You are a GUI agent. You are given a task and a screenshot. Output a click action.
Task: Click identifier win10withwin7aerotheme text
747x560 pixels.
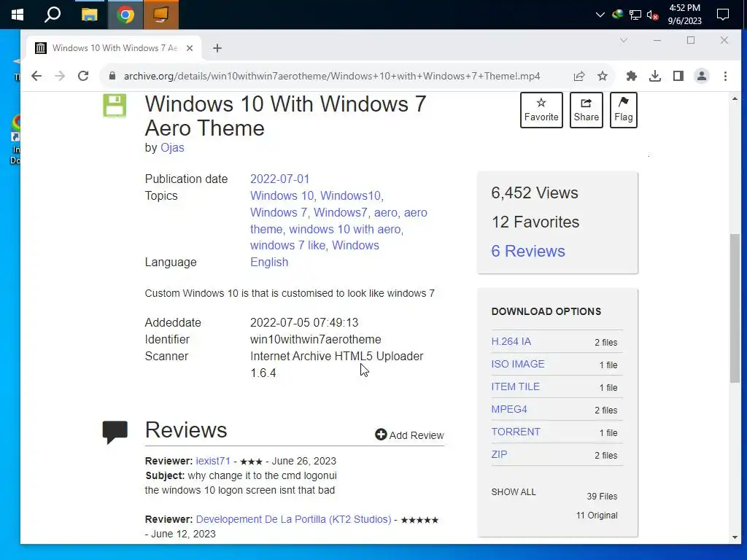[315, 340]
